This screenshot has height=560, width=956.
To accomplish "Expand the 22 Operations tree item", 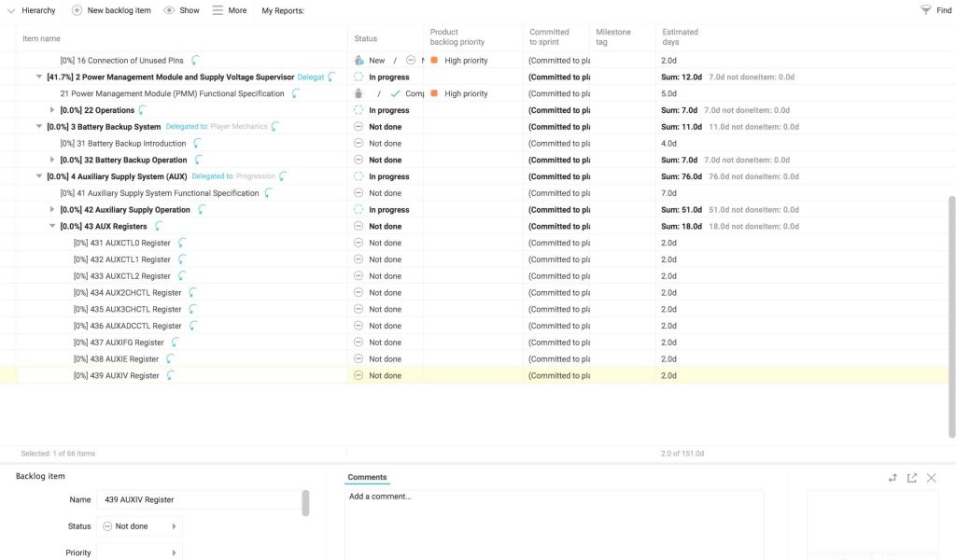I will click(52, 110).
